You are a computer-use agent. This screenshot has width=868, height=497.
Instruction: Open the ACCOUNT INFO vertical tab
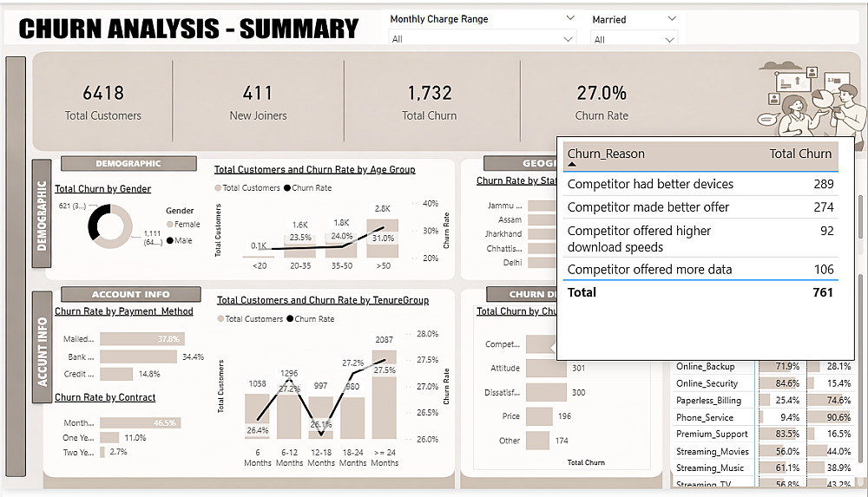click(42, 348)
